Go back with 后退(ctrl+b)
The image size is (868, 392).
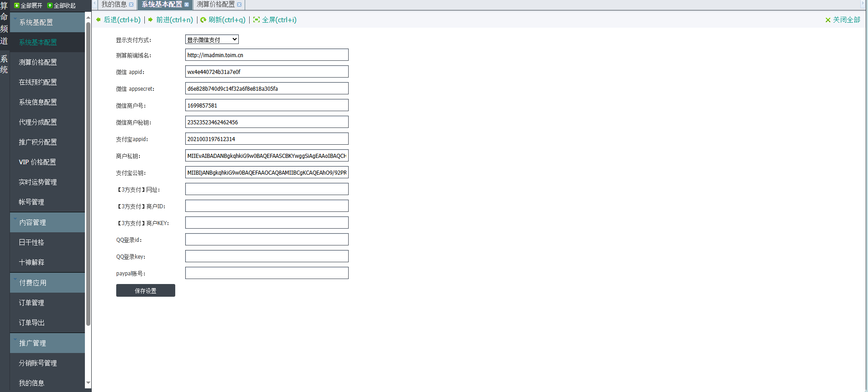[118, 20]
